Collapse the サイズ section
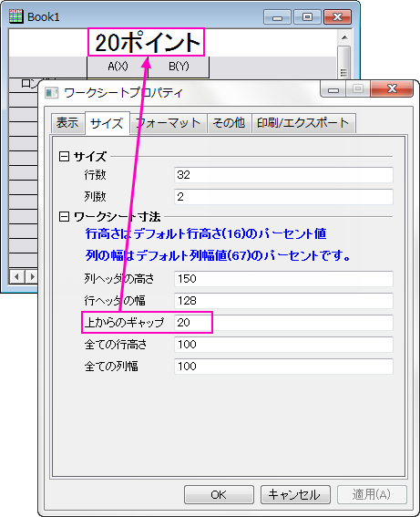This screenshot has width=420, height=517. [x=64, y=156]
